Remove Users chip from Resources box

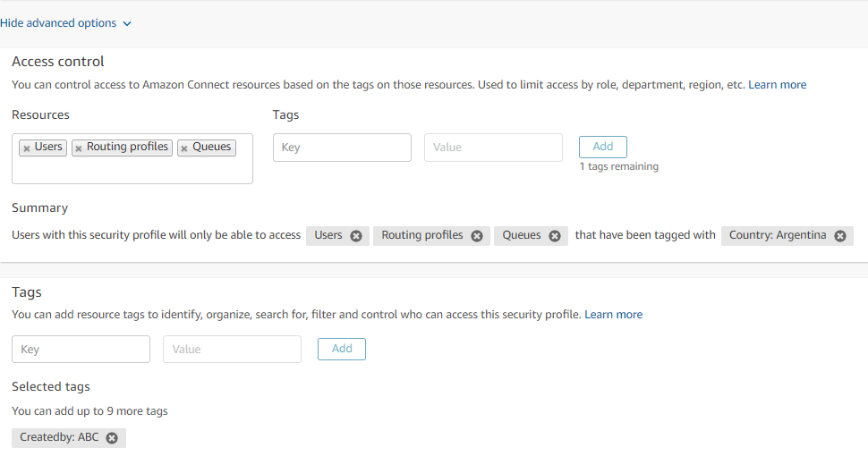point(27,148)
